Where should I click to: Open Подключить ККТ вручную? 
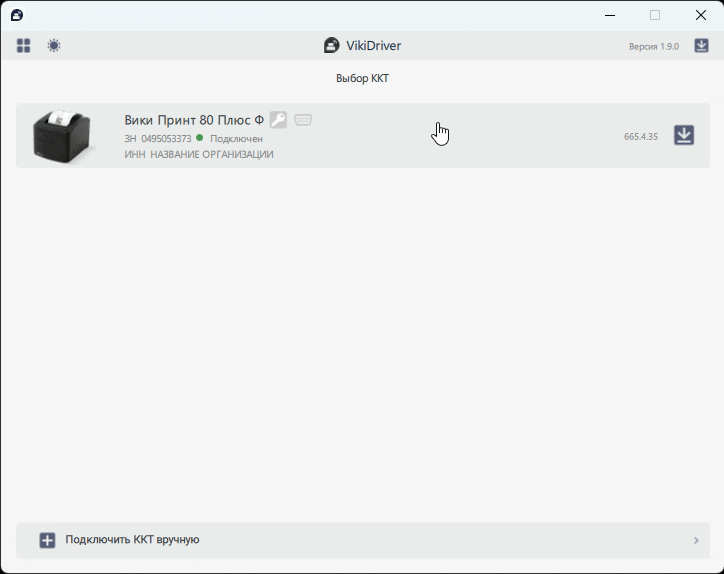click(132, 540)
